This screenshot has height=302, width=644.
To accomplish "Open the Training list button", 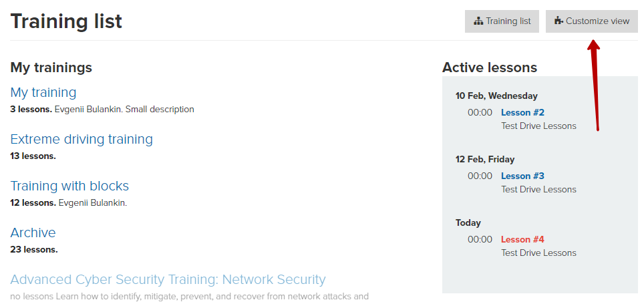I will coord(502,21).
